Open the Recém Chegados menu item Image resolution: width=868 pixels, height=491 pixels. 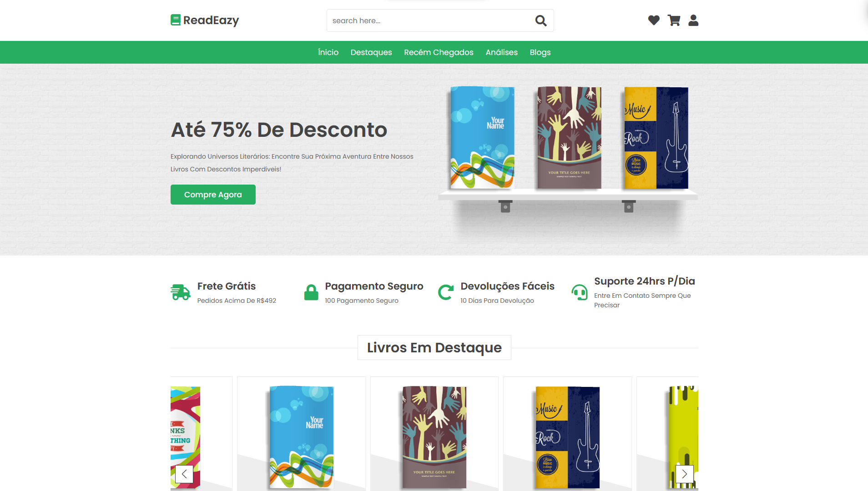tap(439, 52)
